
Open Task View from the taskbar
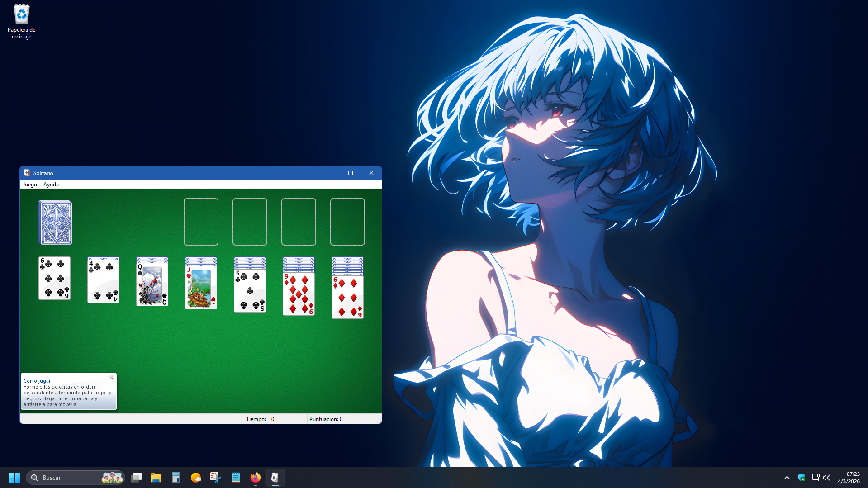click(x=136, y=478)
